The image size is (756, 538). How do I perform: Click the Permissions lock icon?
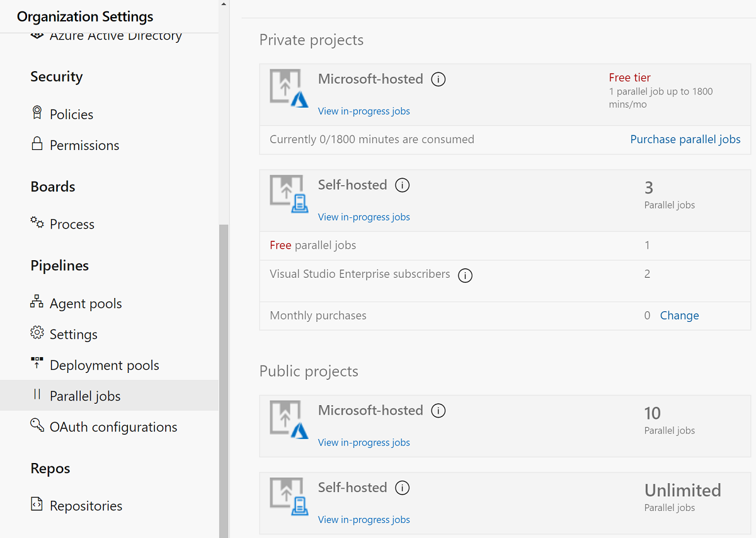tap(37, 144)
